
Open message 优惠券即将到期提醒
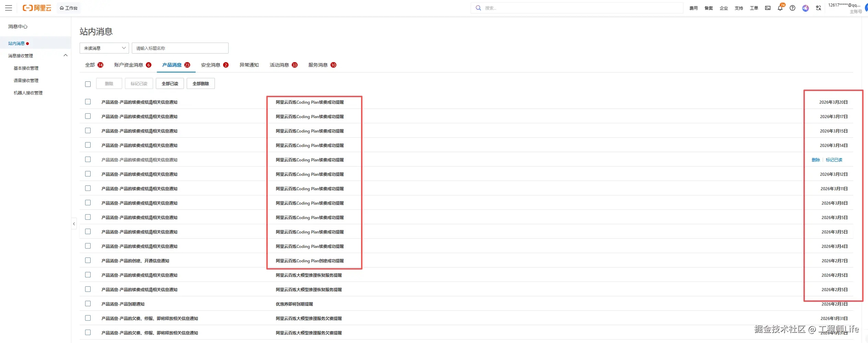pyautogui.click(x=294, y=304)
